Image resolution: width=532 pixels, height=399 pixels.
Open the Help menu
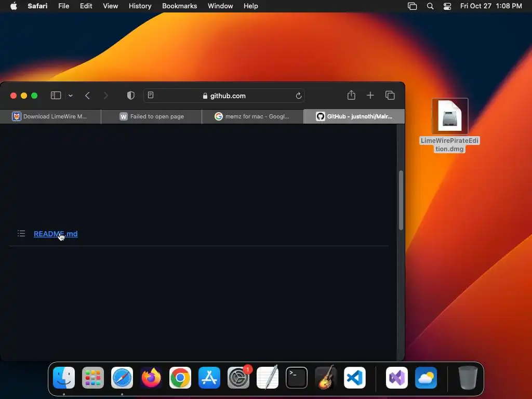[x=251, y=6]
